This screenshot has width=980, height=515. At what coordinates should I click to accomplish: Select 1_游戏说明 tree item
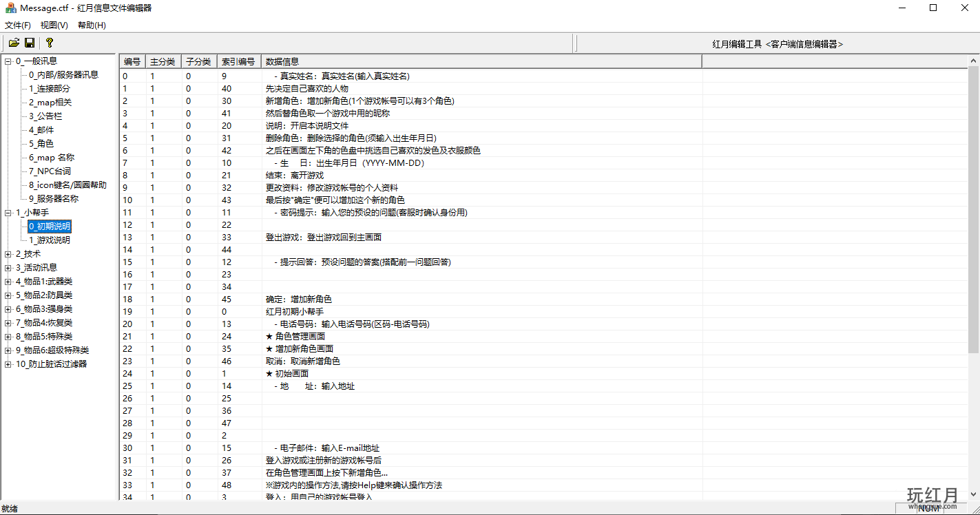point(49,240)
